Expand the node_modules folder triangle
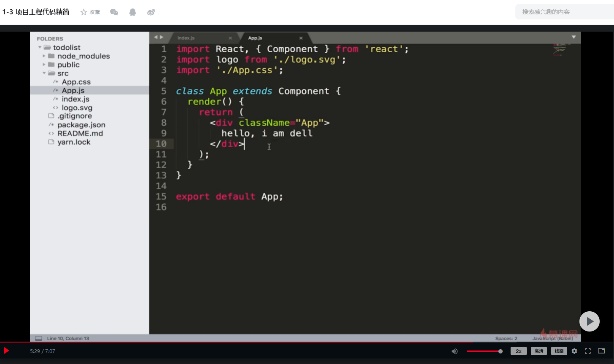Image resolution: width=614 pixels, height=364 pixels. (44, 56)
